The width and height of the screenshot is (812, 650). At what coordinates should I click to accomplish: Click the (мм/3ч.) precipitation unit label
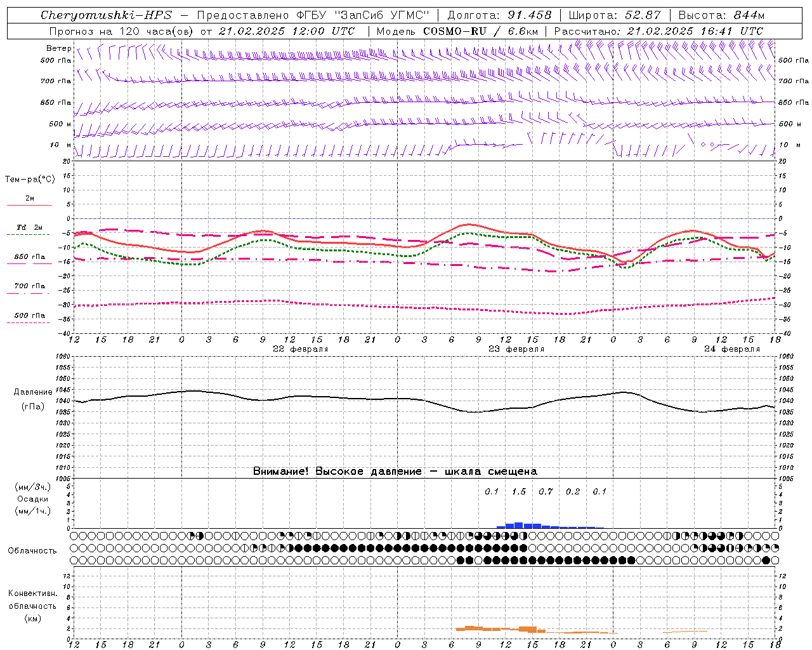33,487
